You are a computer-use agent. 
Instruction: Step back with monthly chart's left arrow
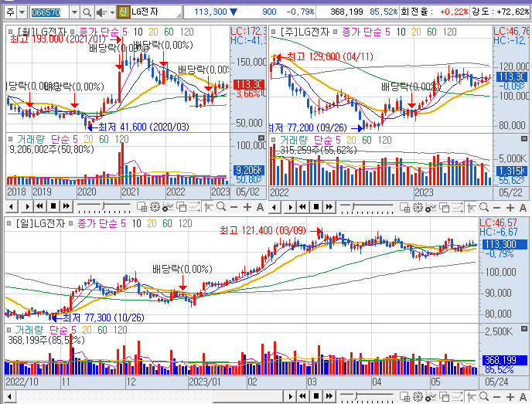coord(11,206)
